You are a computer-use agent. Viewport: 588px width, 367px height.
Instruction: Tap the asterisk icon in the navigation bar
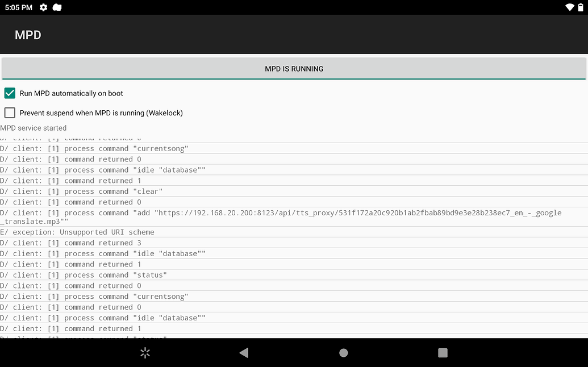[145, 352]
